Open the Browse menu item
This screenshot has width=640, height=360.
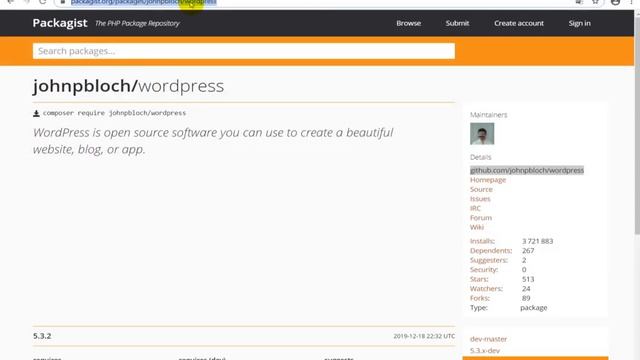tap(408, 23)
